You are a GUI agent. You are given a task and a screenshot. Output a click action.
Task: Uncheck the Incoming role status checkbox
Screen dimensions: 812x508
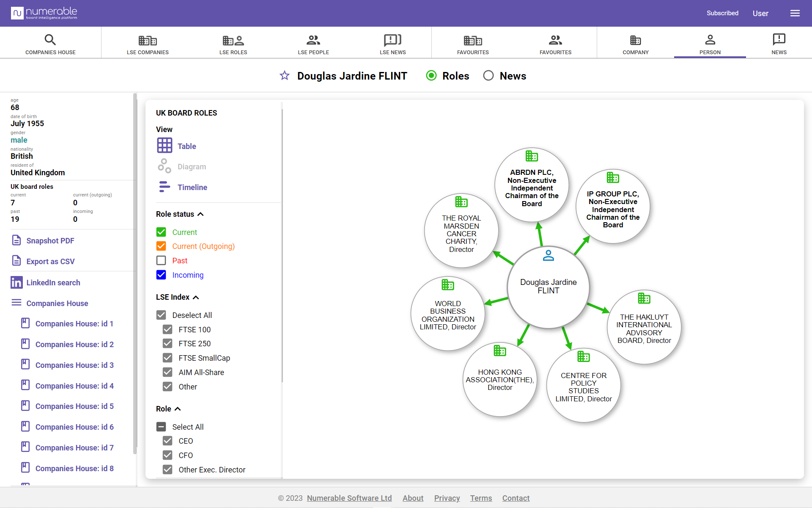(161, 275)
